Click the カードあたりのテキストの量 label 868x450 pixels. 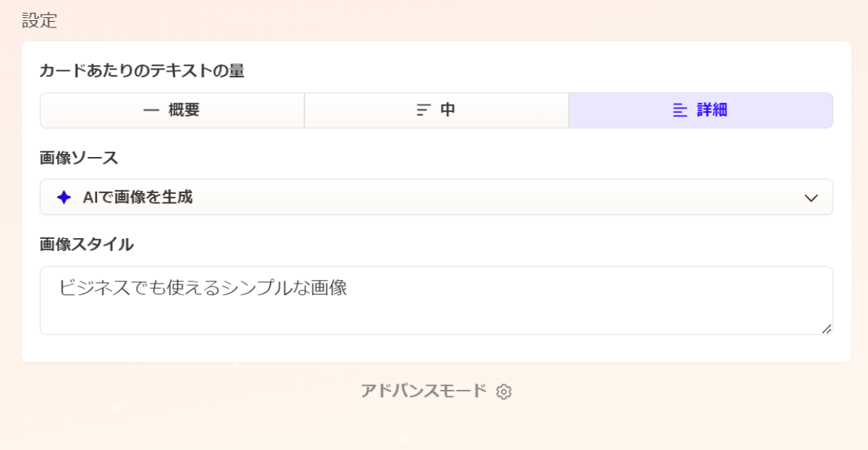(142, 71)
